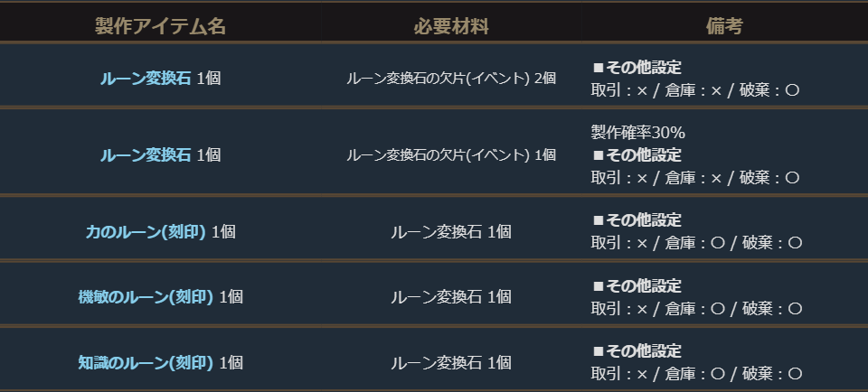Click その他設定 heading in 機敏のルーン row
The height and width of the screenshot is (392, 868).
643,286
